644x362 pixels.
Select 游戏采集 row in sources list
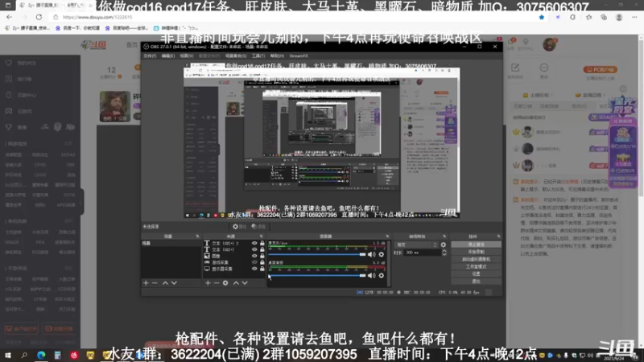click(x=234, y=262)
